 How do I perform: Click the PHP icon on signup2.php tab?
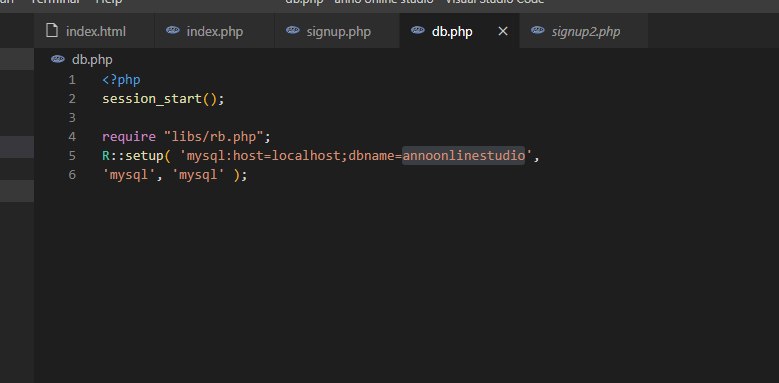pyautogui.click(x=538, y=30)
